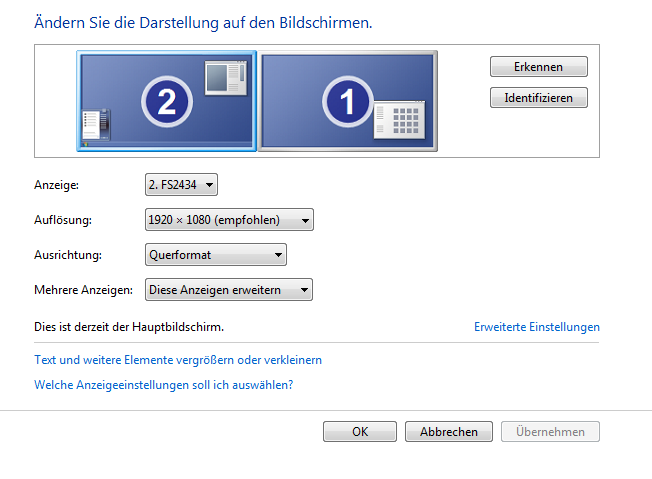Click the number 1 circle icon
Image resolution: width=652 pixels, height=479 pixels.
click(348, 101)
